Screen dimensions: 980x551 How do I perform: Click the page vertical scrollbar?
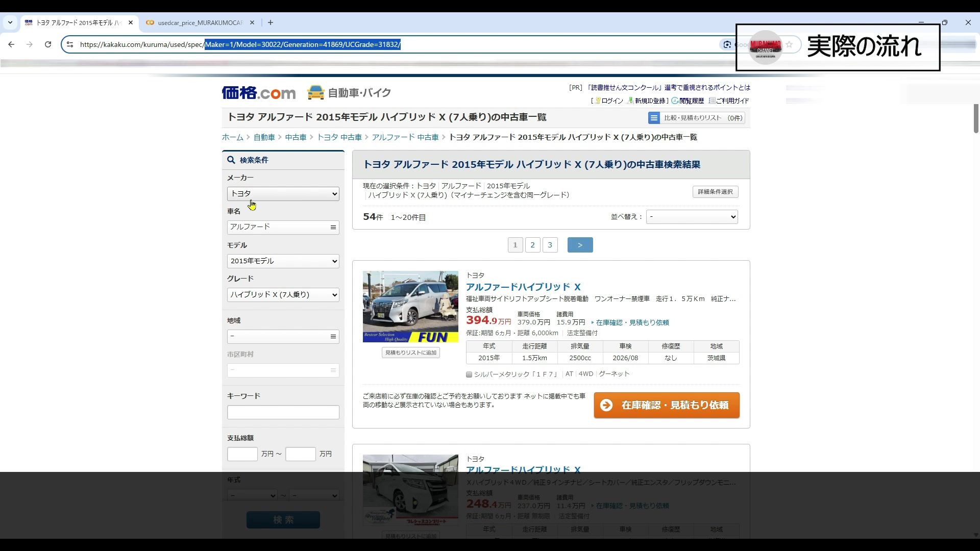(x=976, y=118)
